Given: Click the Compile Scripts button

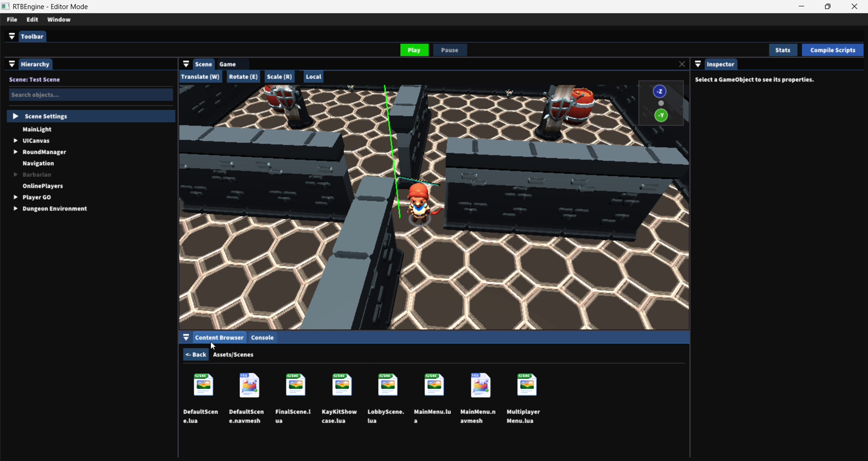Looking at the screenshot, I should pos(833,50).
